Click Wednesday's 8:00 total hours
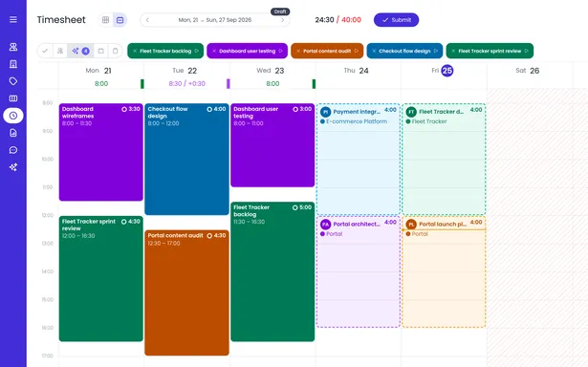 [x=272, y=83]
